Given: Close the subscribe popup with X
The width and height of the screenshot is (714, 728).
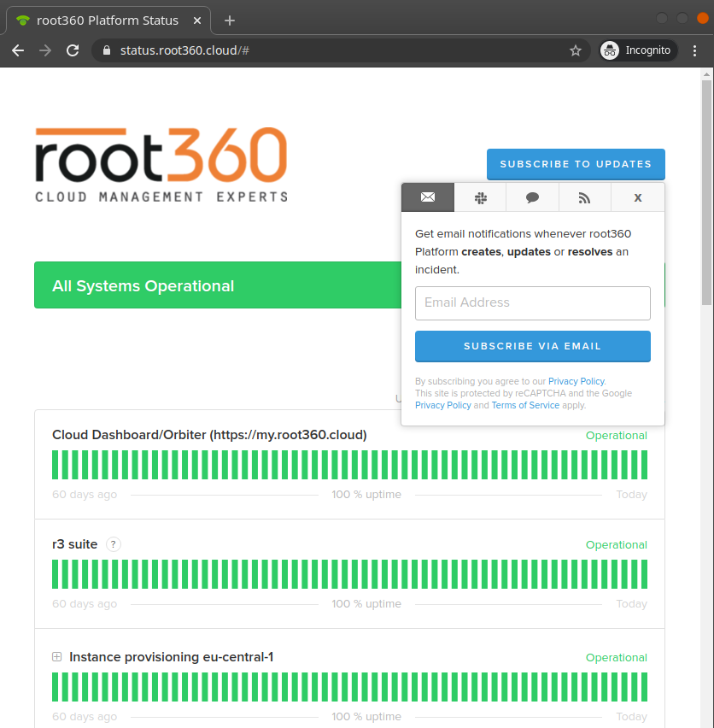Looking at the screenshot, I should tap(638, 197).
